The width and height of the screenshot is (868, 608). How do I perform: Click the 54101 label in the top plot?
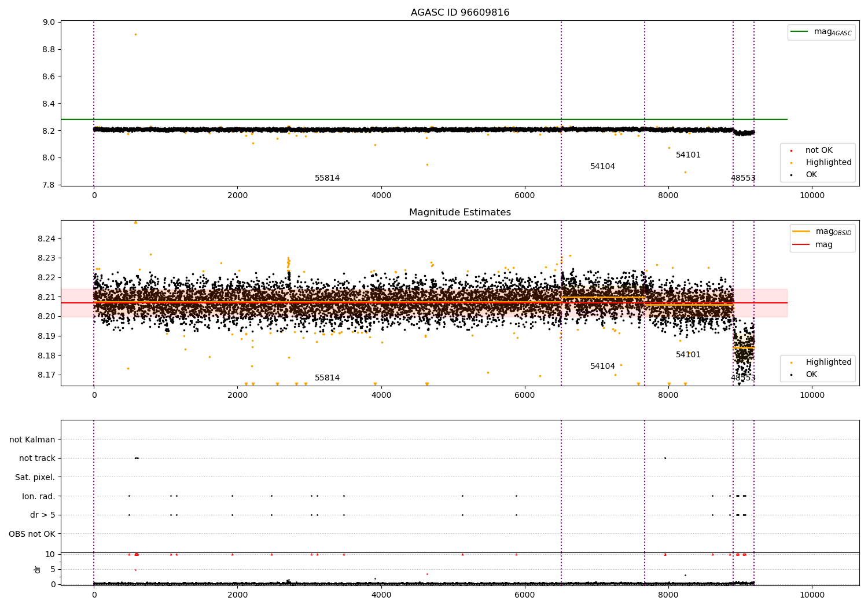(688, 155)
